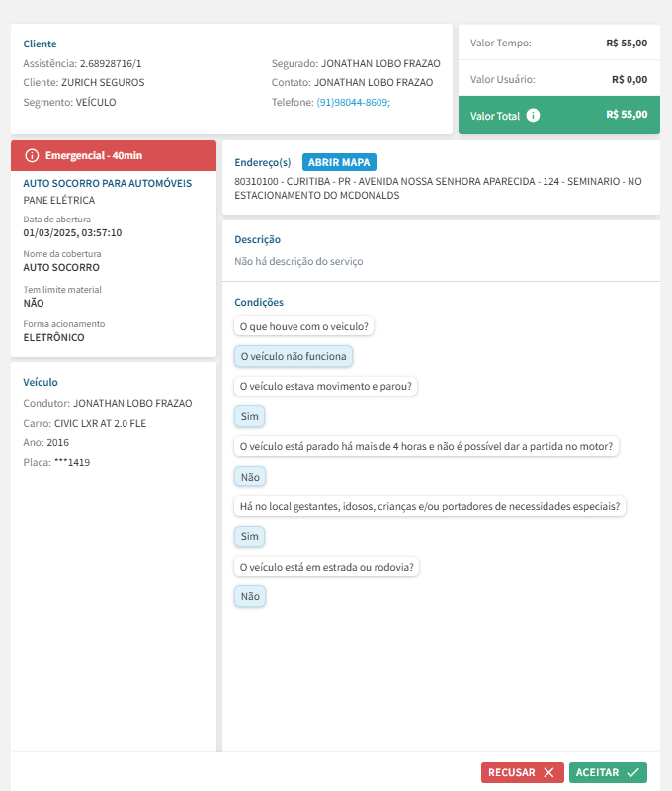
Task: Click the 'O veículo estava movimento e parou?' question
Action: point(325,386)
